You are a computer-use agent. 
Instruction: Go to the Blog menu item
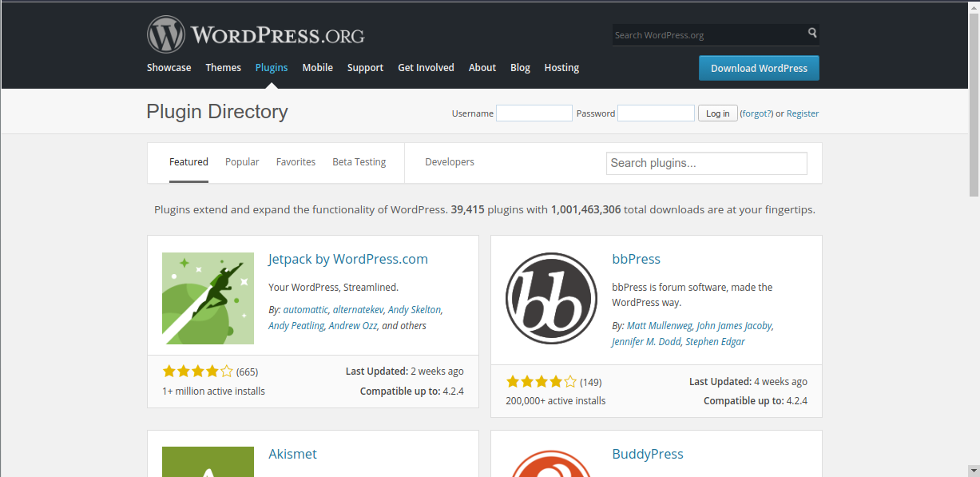click(520, 68)
